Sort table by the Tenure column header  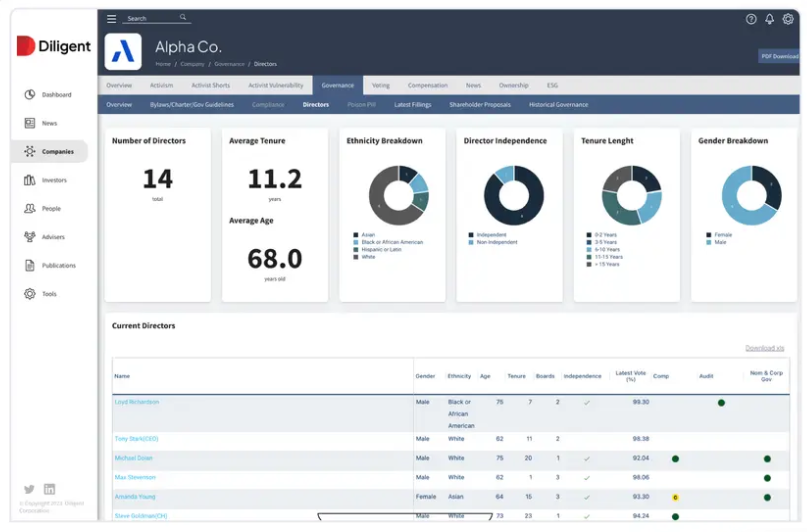point(516,376)
